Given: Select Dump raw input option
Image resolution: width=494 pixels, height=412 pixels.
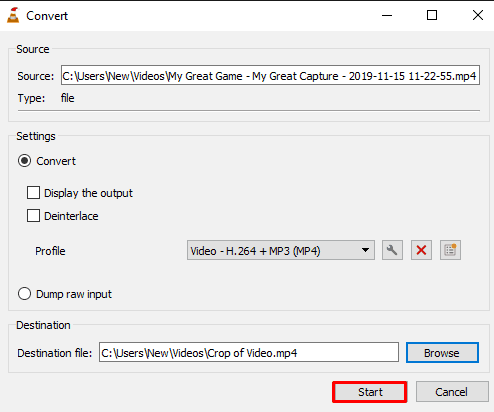Looking at the screenshot, I should [24, 294].
